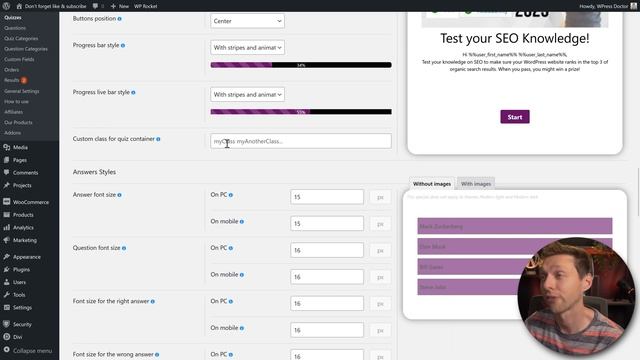
Task: Focus right answer font size On mobile field
Action: pos(327,330)
